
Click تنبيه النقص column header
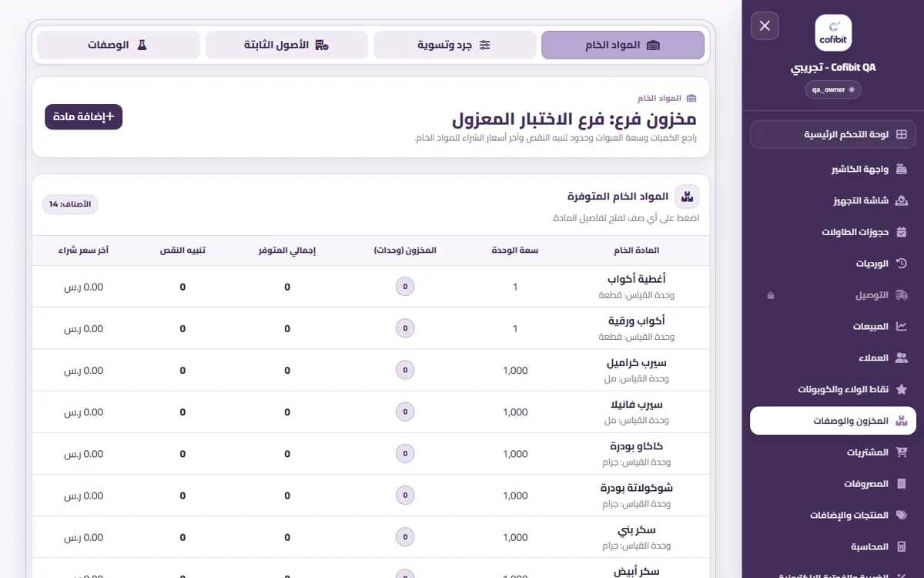pyautogui.click(x=182, y=250)
